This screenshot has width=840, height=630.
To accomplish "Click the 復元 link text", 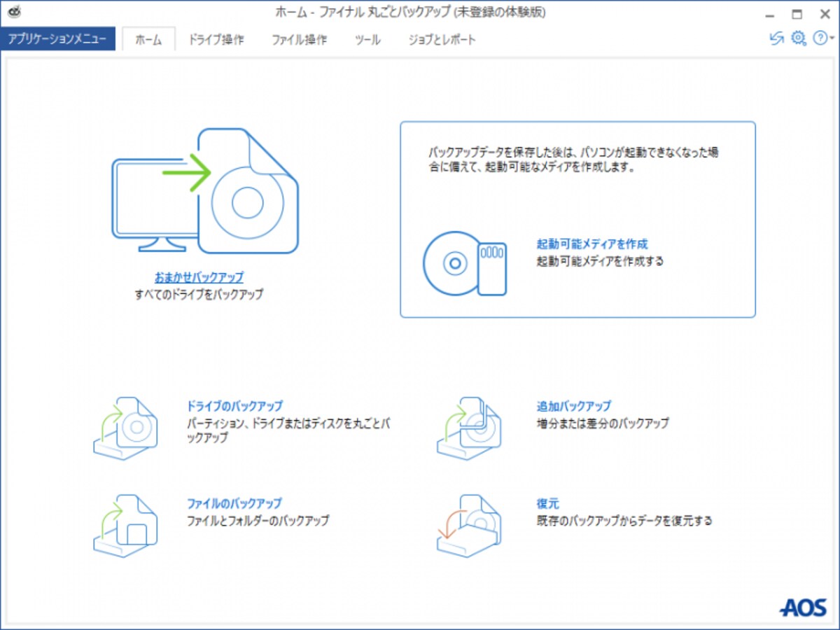I will [547, 503].
